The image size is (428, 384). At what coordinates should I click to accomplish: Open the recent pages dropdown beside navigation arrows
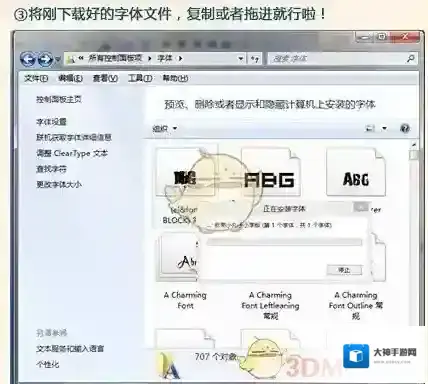(57, 60)
